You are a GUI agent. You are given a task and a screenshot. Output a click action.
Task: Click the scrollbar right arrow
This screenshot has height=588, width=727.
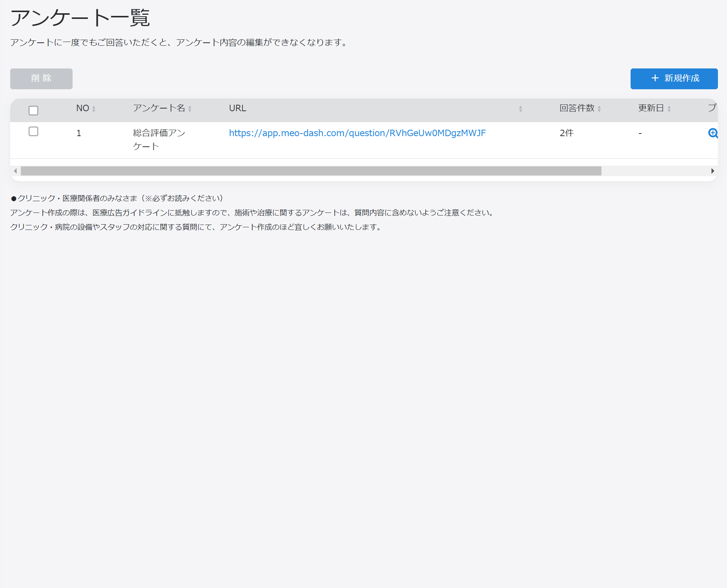tap(713, 171)
